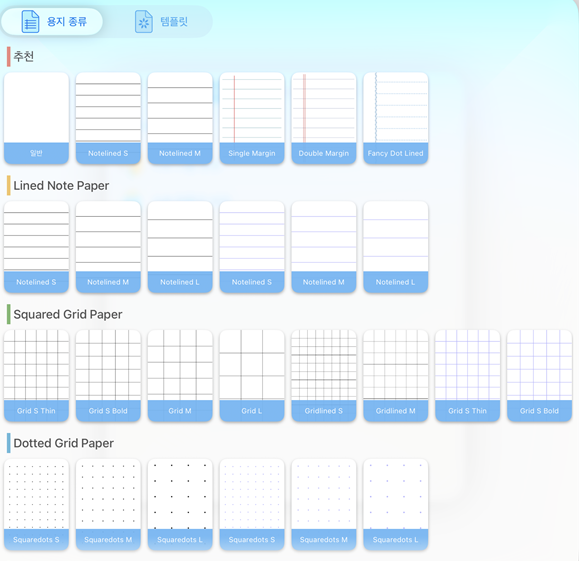
Task: Select the purple Grid S Bold paper
Action: tap(539, 376)
